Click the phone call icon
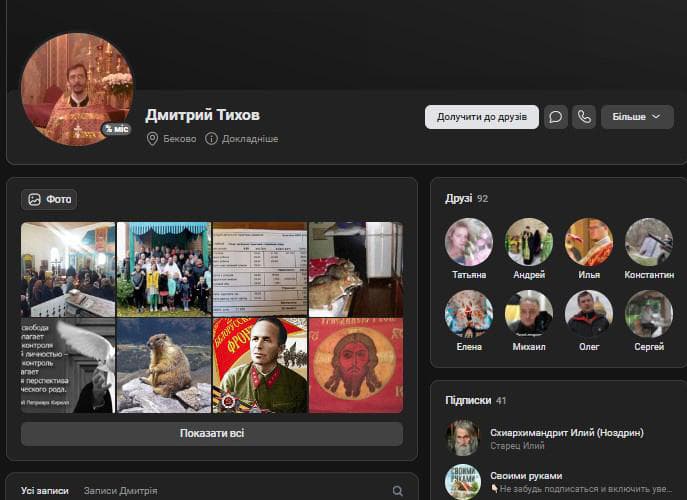The image size is (687, 500). (x=584, y=117)
